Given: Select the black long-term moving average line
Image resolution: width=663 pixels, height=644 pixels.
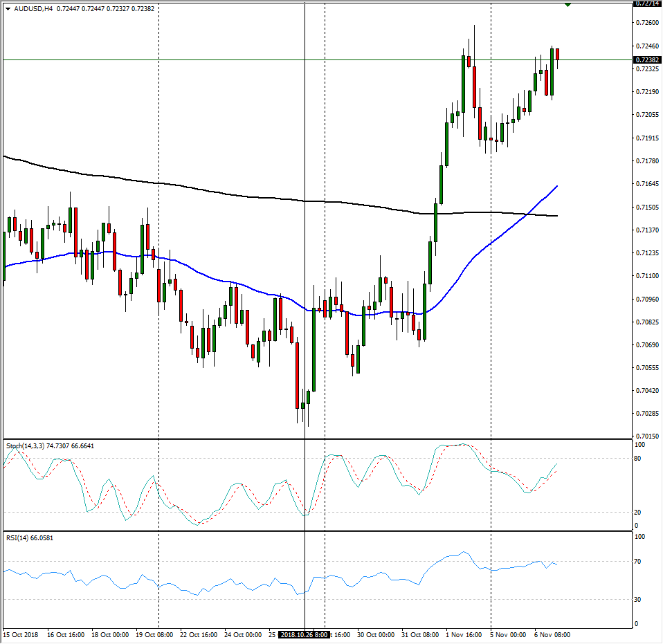Looking at the screenshot, I should click(x=208, y=192).
